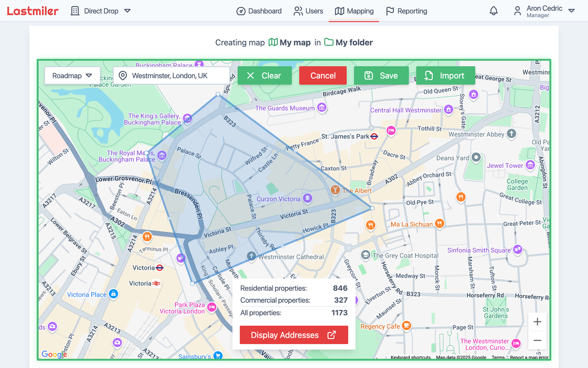This screenshot has height=368, width=588.
Task: Click Display Addresses button
Action: click(294, 335)
